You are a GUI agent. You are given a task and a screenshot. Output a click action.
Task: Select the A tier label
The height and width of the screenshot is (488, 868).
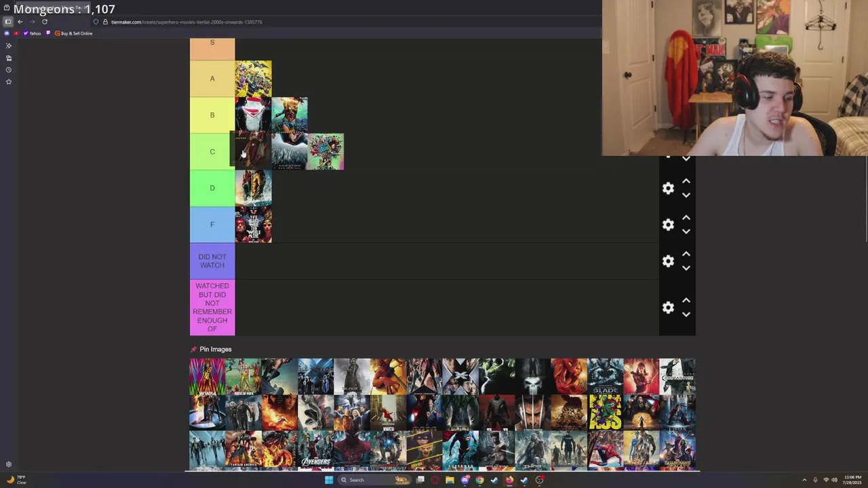pyautogui.click(x=212, y=79)
